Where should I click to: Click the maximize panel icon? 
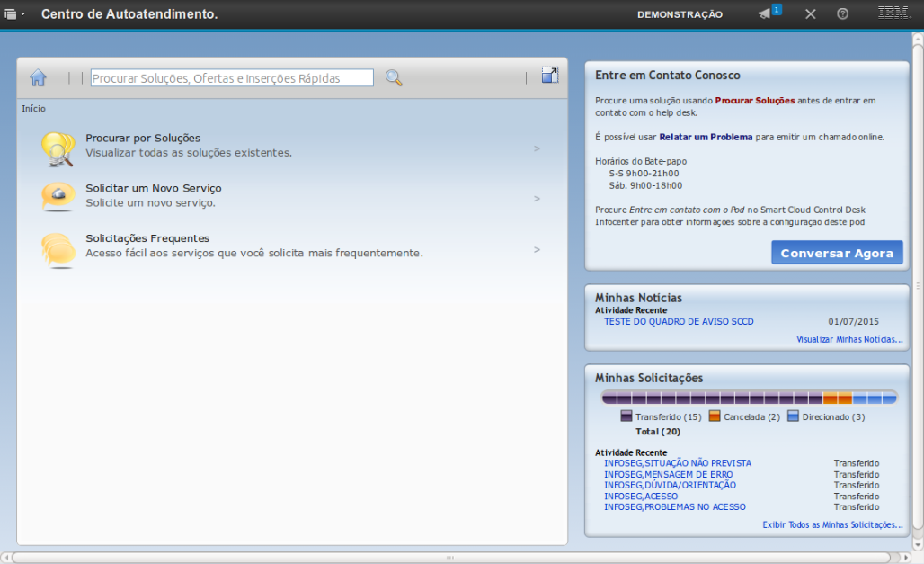point(549,76)
